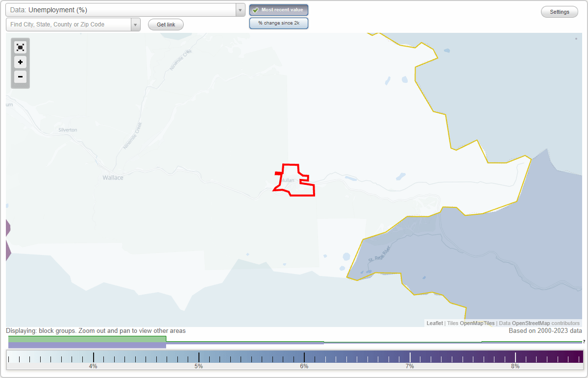This screenshot has width=588, height=378.
Task: Switch to % change since 2k
Action: point(279,23)
